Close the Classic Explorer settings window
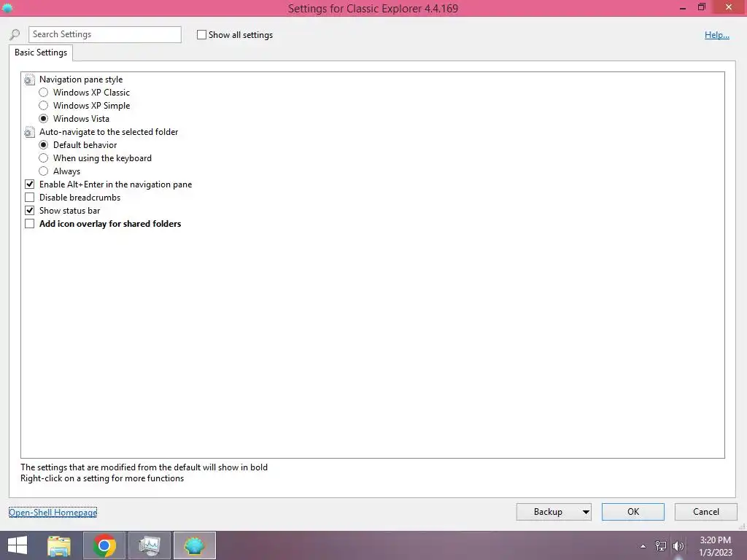 click(729, 7)
